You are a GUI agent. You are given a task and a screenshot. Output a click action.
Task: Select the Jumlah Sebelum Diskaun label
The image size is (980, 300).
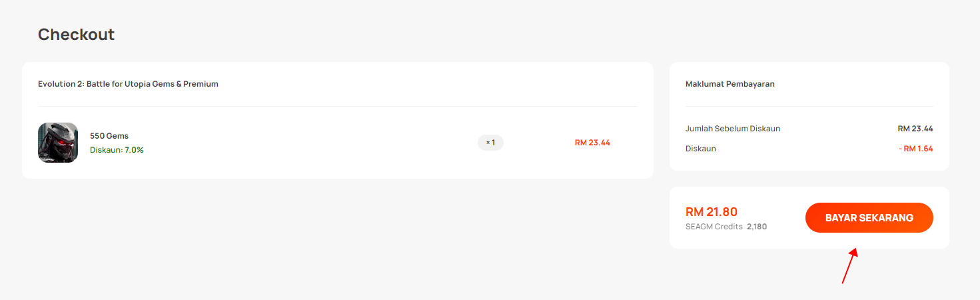point(733,129)
